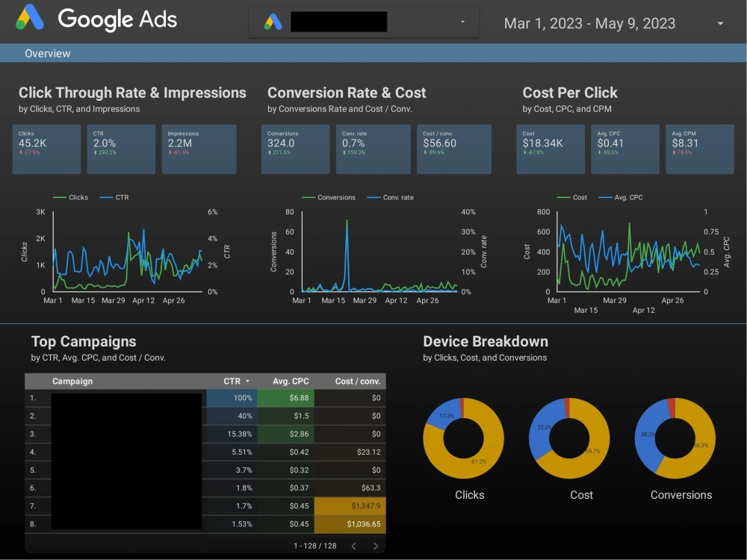Click the 3.7% CTR cell
The height and width of the screenshot is (560, 747).
coord(232,470)
